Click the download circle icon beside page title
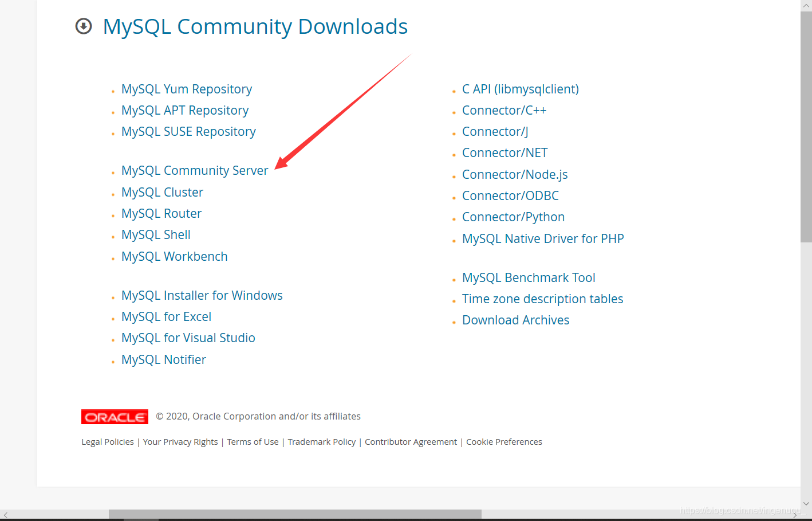 click(84, 26)
